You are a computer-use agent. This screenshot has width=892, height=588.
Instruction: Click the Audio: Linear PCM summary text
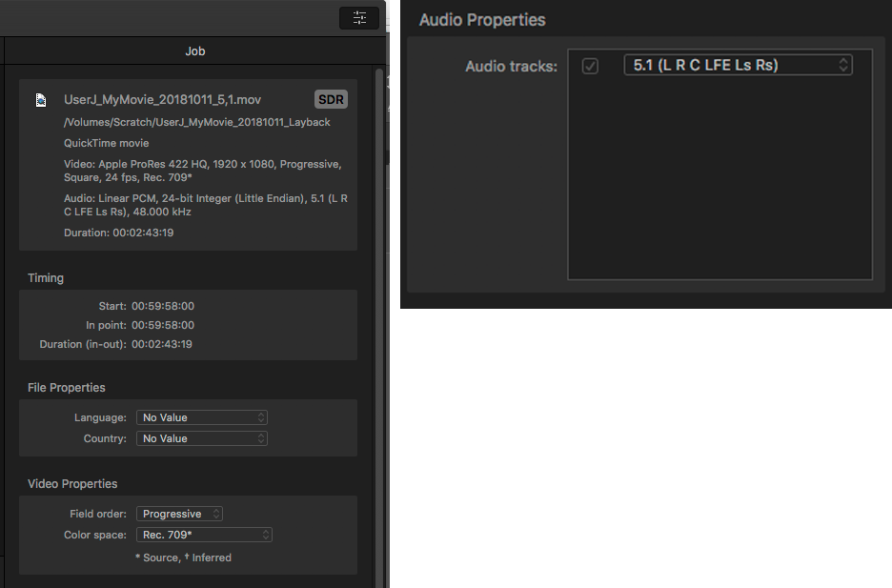coord(205,205)
